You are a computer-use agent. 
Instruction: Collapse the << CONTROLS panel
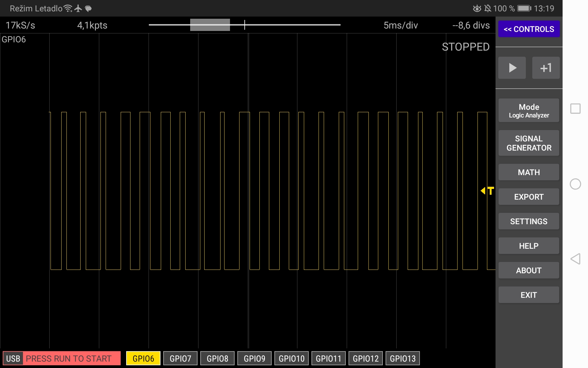(x=529, y=29)
